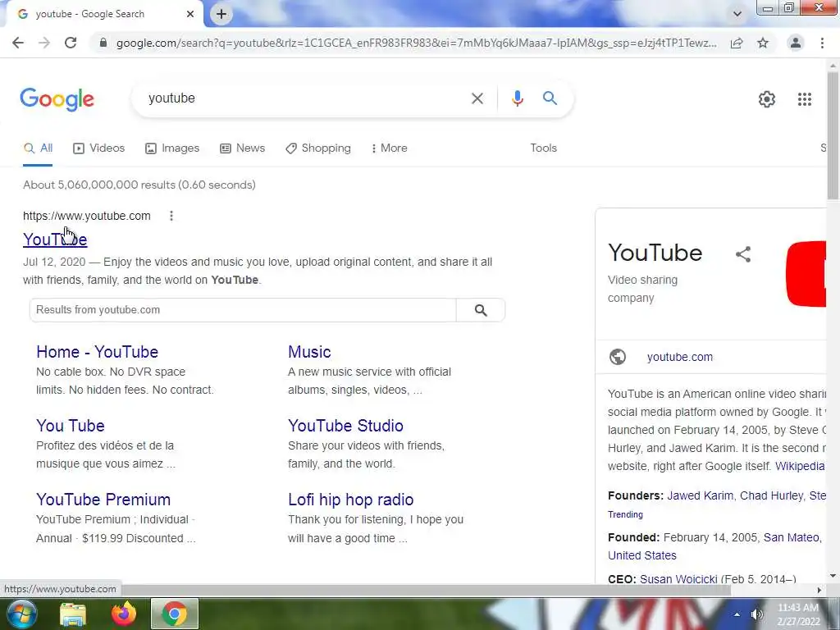
Task: Switch to the News tab
Action: click(x=243, y=148)
